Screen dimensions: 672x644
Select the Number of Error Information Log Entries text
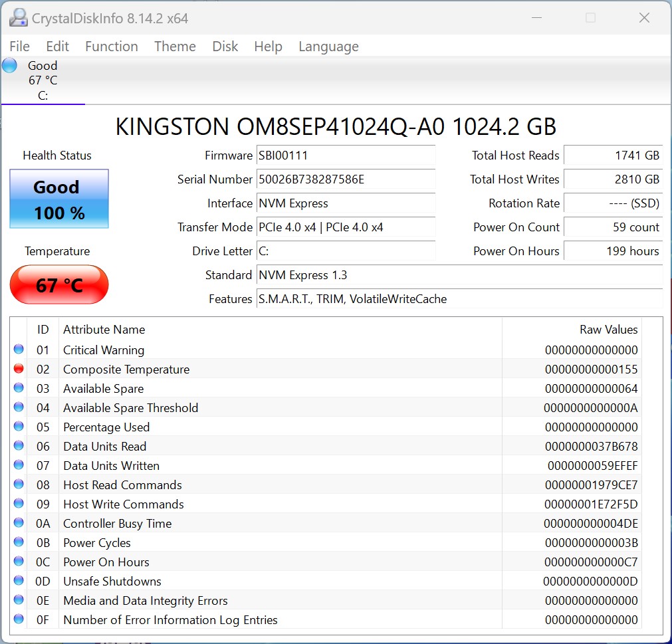coord(171,620)
